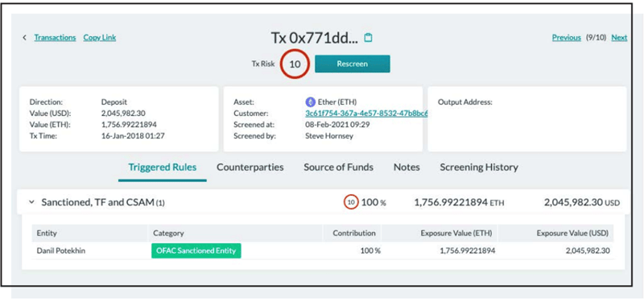The height and width of the screenshot is (302, 644).
Task: Click the Entity column header
Action: pos(47,233)
